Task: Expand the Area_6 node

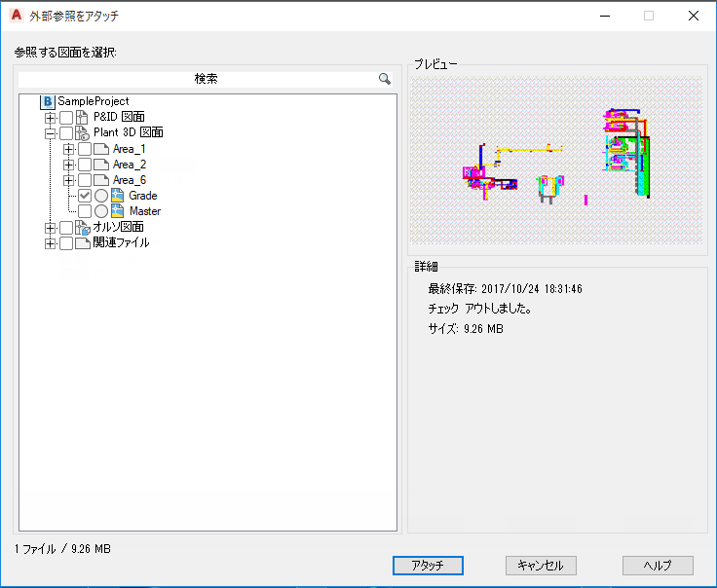Action: click(x=68, y=180)
